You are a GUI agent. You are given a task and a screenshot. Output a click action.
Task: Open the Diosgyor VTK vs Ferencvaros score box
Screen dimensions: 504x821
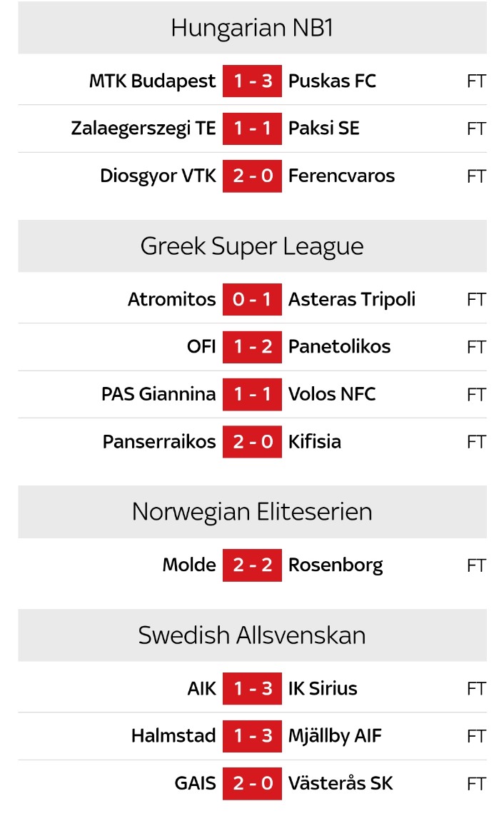(x=252, y=176)
